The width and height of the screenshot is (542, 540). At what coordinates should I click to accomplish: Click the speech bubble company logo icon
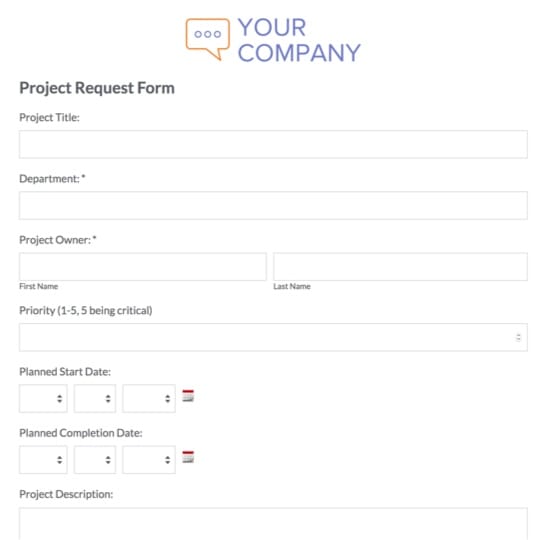click(207, 39)
